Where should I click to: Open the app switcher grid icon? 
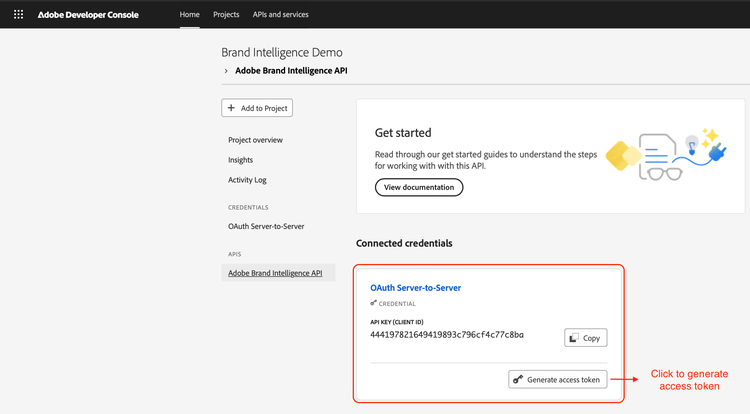coord(18,14)
